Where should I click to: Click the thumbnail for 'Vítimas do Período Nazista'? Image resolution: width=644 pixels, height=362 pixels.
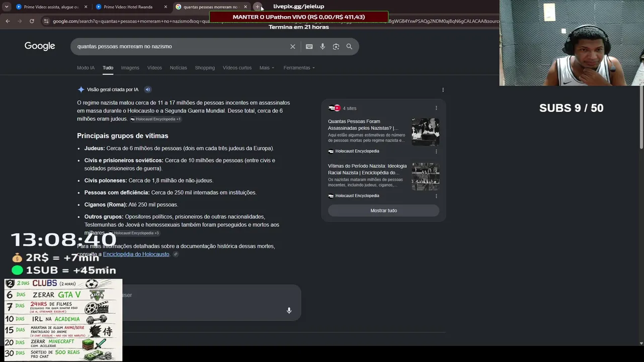pyautogui.click(x=426, y=176)
